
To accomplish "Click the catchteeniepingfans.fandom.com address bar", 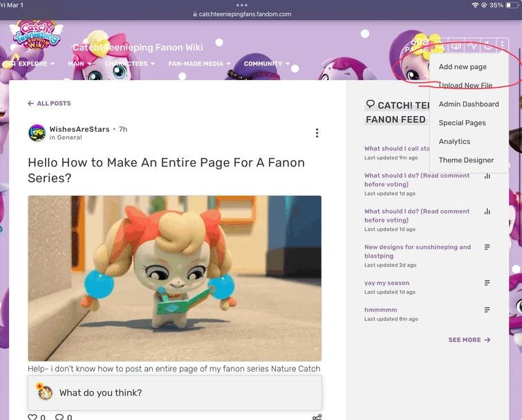I will pyautogui.click(x=245, y=15).
